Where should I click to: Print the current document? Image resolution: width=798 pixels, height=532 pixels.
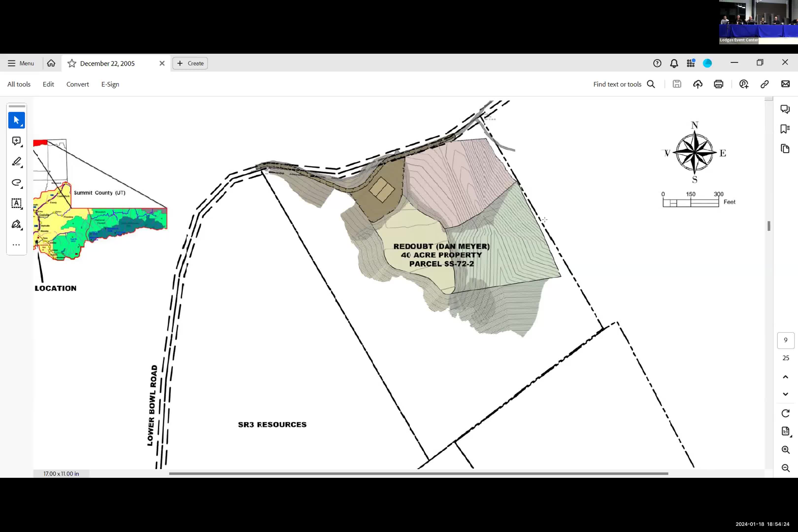(719, 84)
